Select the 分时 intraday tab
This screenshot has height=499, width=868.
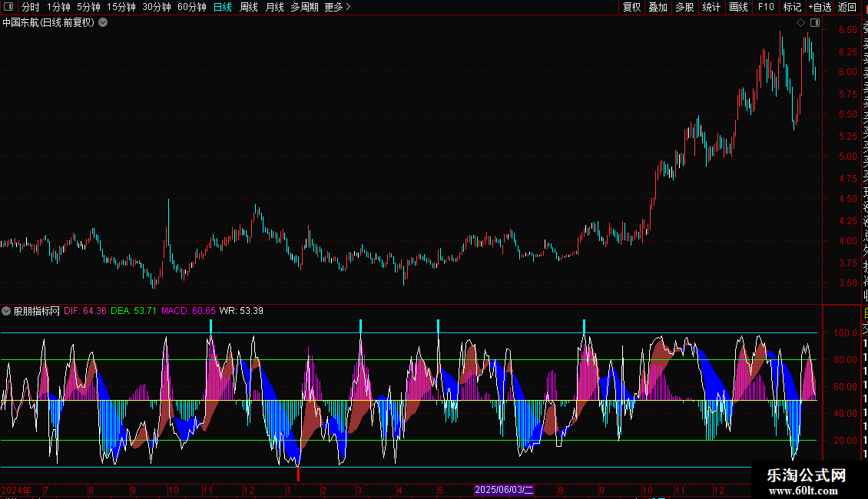pyautogui.click(x=30, y=7)
